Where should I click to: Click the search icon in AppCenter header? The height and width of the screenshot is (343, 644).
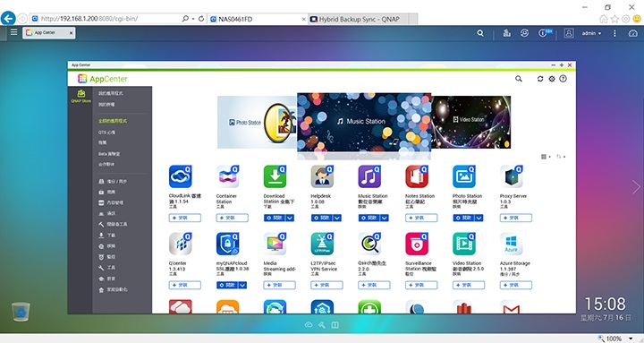tap(519, 79)
